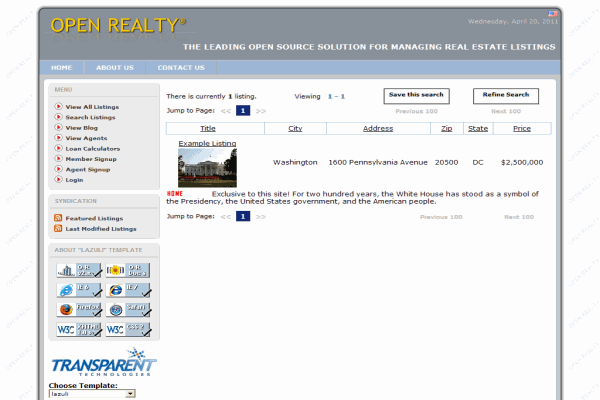Viewport: 600px width, 400px height.
Task: Sort listings by the Zip column
Action: 447,128
